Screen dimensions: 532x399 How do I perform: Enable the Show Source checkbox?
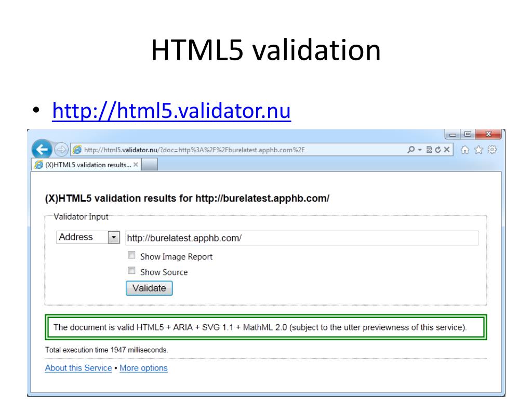131,271
